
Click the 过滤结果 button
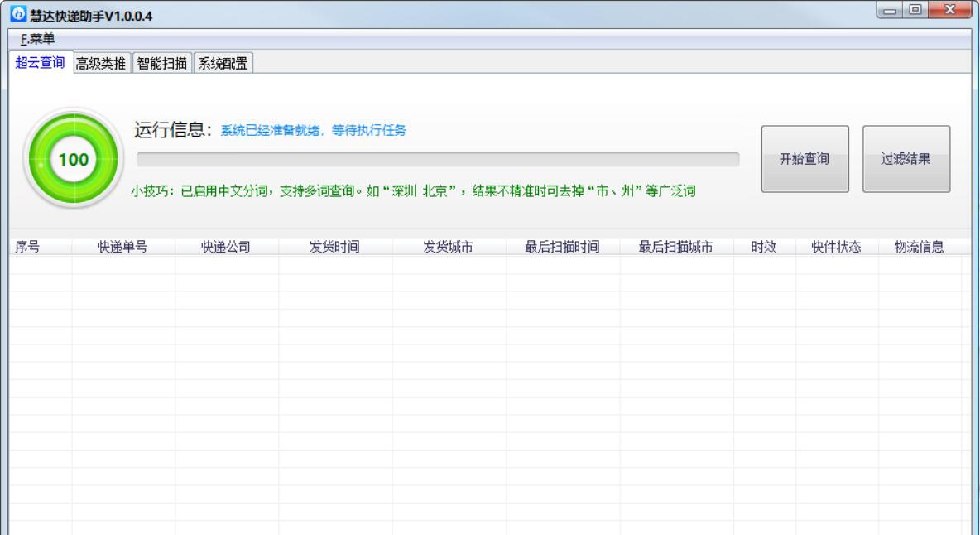[906, 160]
